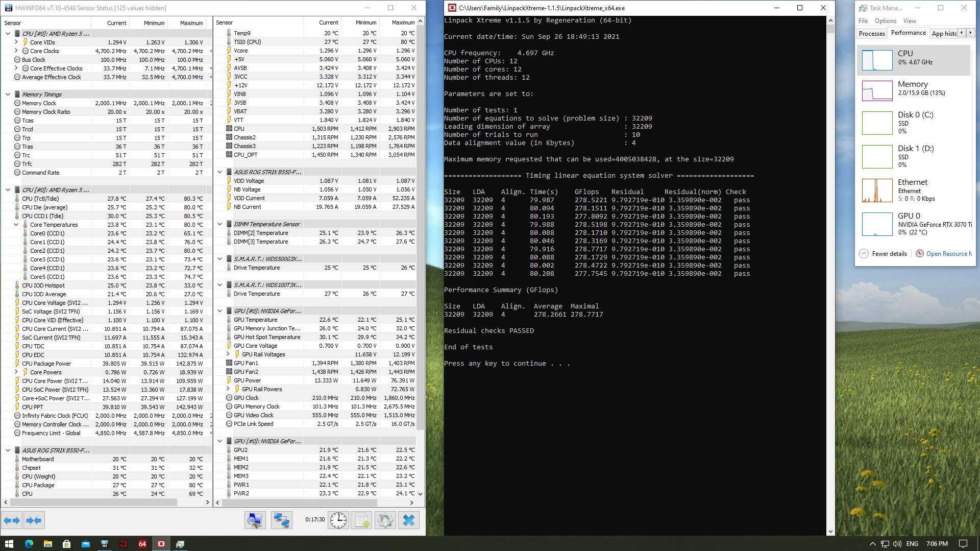Expand Core Effective Clocks row
The image size is (980, 551).
(16, 68)
